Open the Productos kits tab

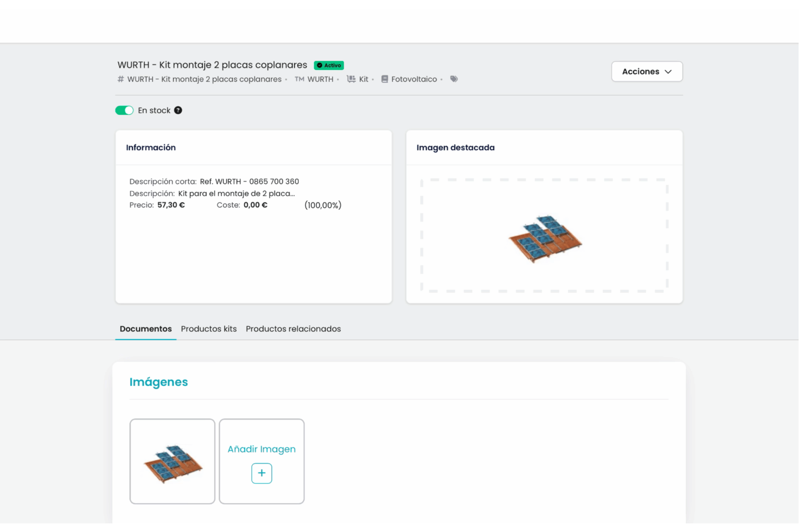[x=209, y=329]
